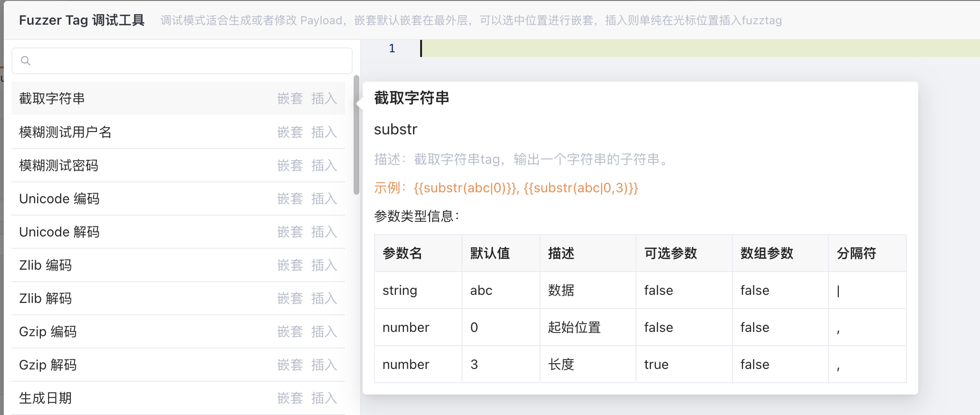Click the search magnifier icon
The height and width of the screenshot is (415, 980).
(x=26, y=61)
